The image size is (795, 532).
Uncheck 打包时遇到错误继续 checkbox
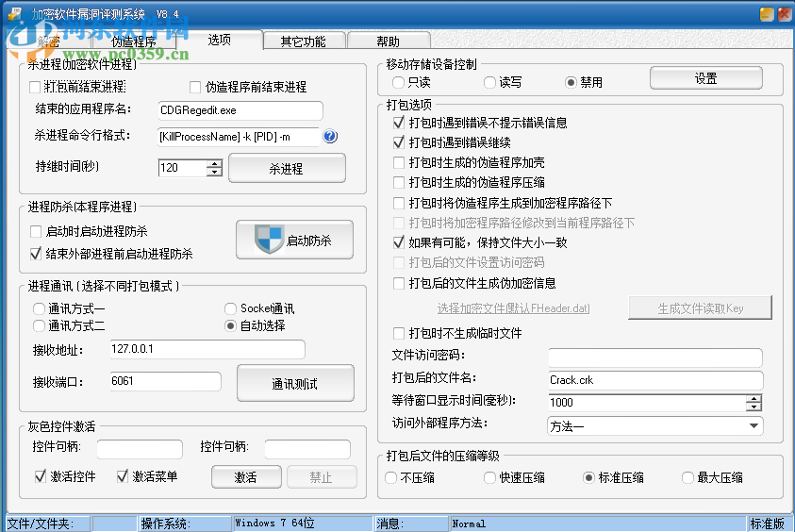[399, 142]
